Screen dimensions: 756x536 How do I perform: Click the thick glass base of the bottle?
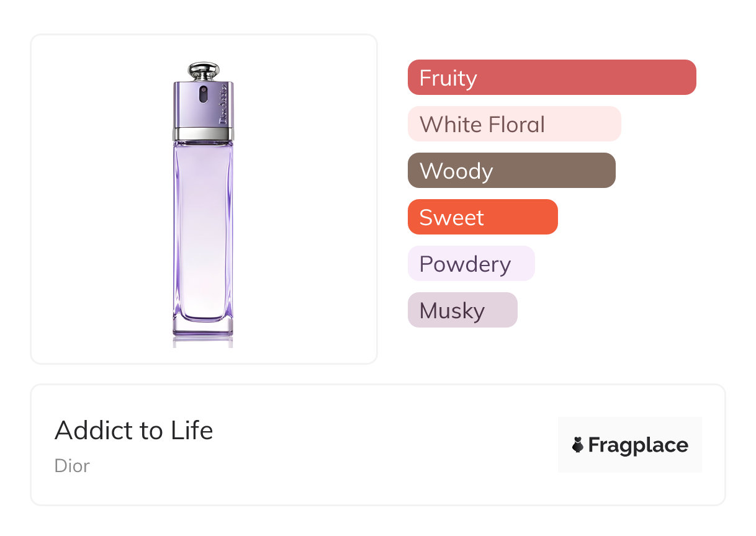tap(203, 327)
